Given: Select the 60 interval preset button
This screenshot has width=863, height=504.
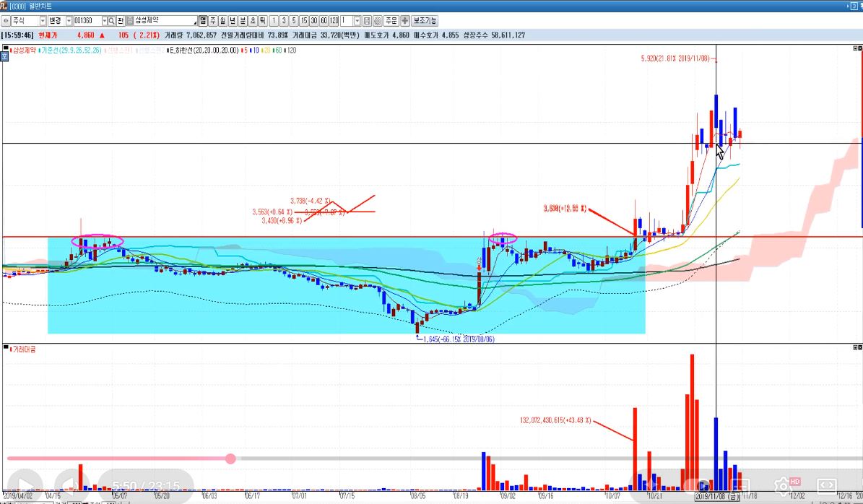Looking at the screenshot, I should 324,21.
